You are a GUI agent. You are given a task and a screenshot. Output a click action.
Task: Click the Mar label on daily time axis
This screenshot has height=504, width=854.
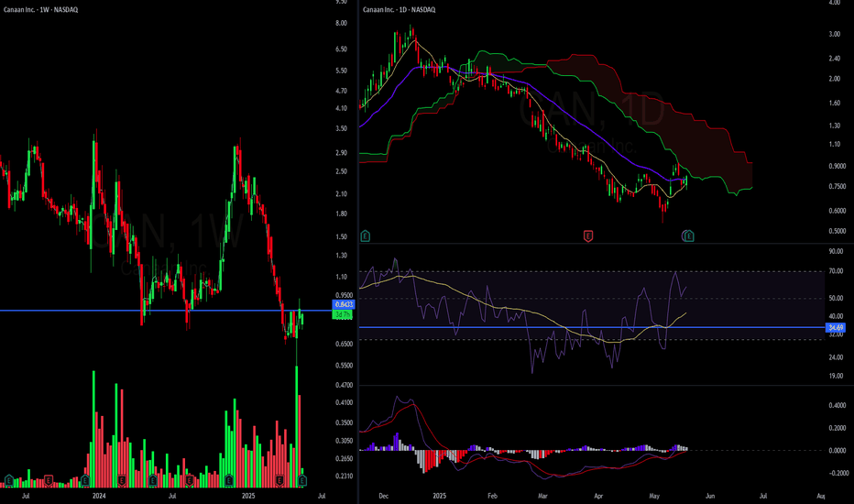(542, 496)
